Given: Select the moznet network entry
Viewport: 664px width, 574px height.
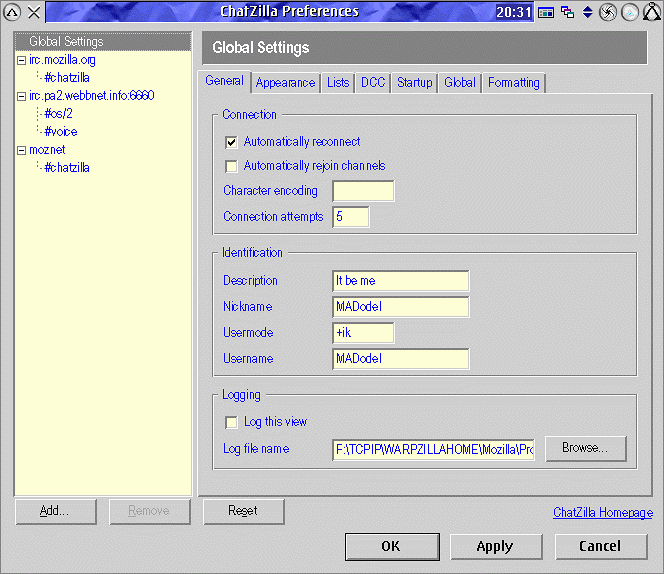Looking at the screenshot, I should tap(47, 150).
